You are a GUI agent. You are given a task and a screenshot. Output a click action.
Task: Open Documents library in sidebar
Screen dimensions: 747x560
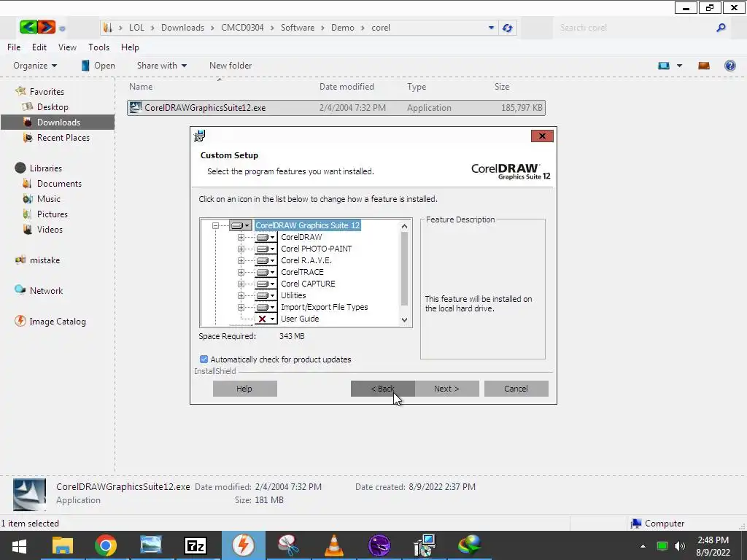[x=59, y=183]
